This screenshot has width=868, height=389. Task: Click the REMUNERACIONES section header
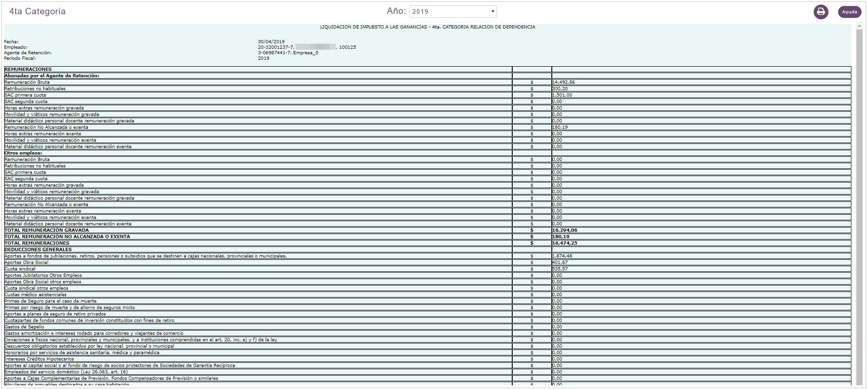click(28, 69)
